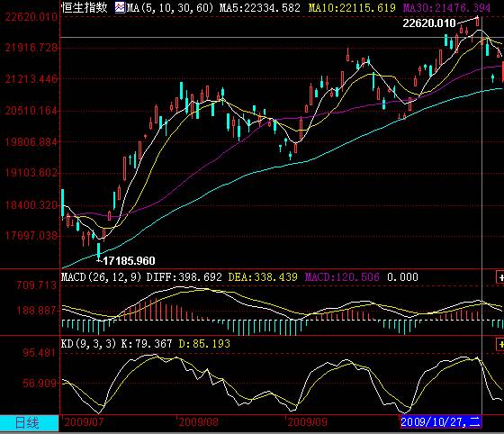Select the 日线 daily chart tab

click(29, 423)
